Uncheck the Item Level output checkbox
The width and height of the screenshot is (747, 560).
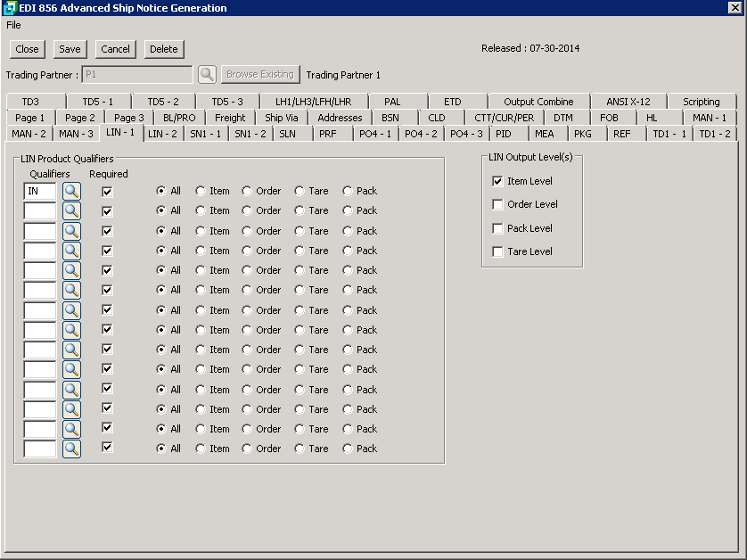coord(497,181)
